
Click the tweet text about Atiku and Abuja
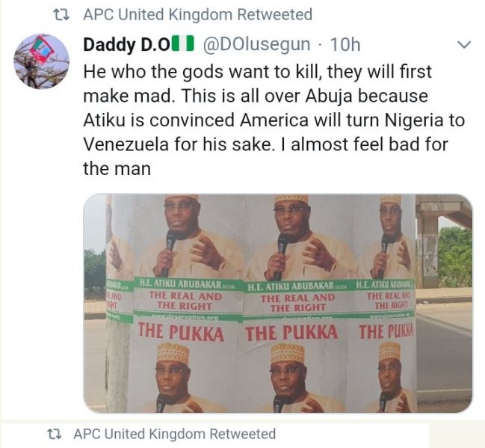272,120
